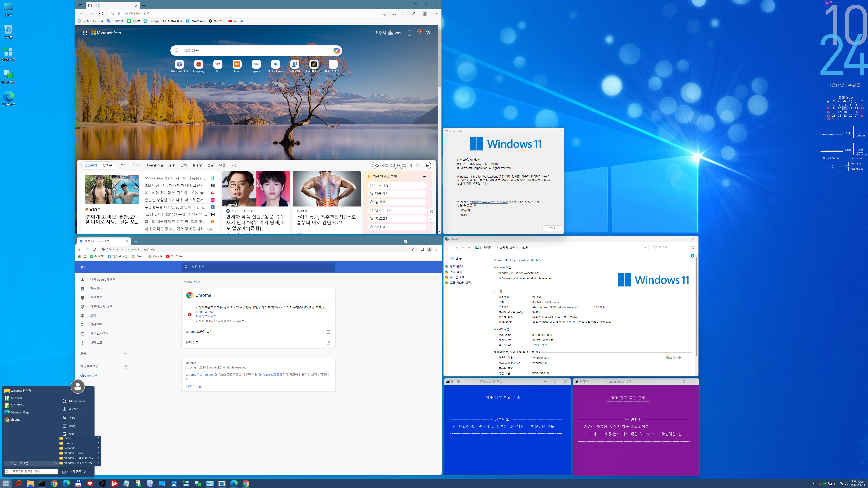
Task: Open Edge collections icon
Action: pos(404,14)
